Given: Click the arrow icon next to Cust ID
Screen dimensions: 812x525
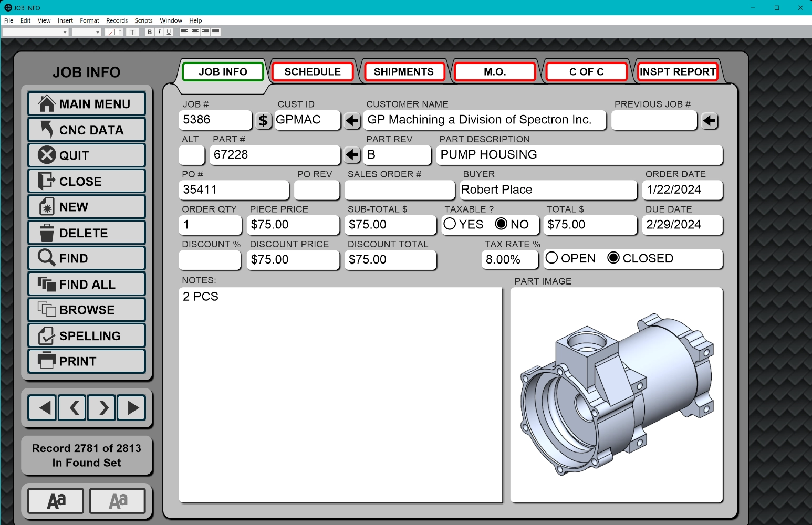Looking at the screenshot, I should click(352, 121).
